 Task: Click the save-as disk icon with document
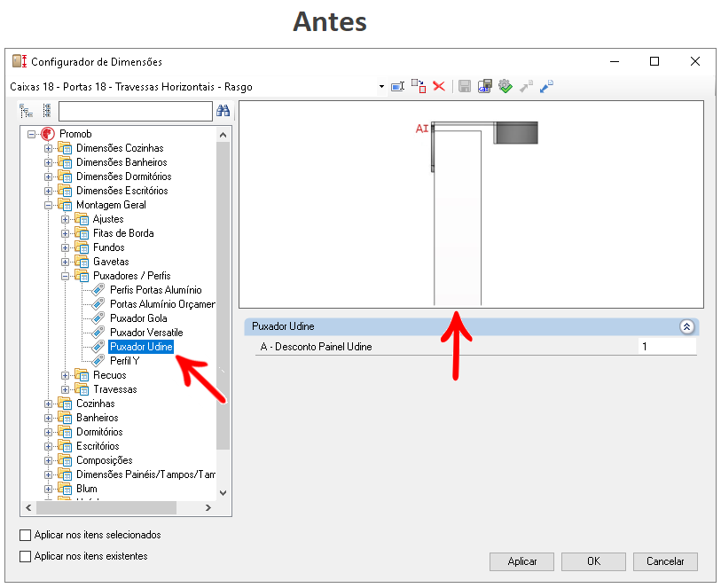click(x=484, y=86)
